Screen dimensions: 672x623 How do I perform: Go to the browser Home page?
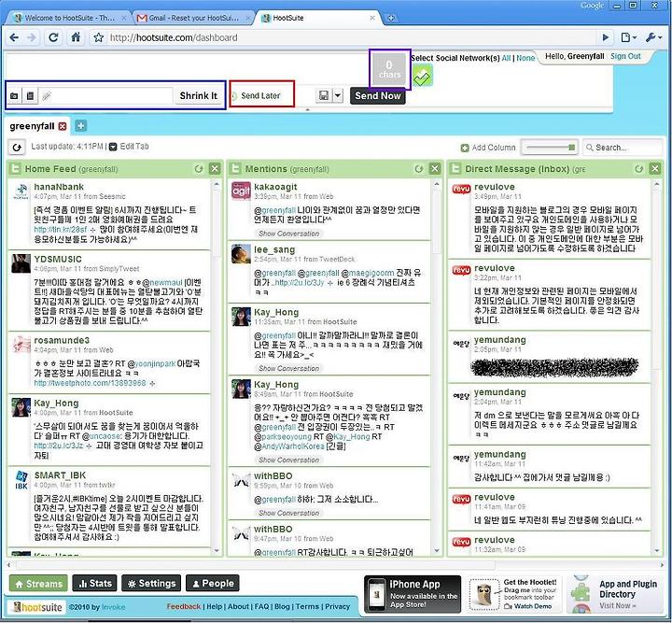(x=76, y=37)
